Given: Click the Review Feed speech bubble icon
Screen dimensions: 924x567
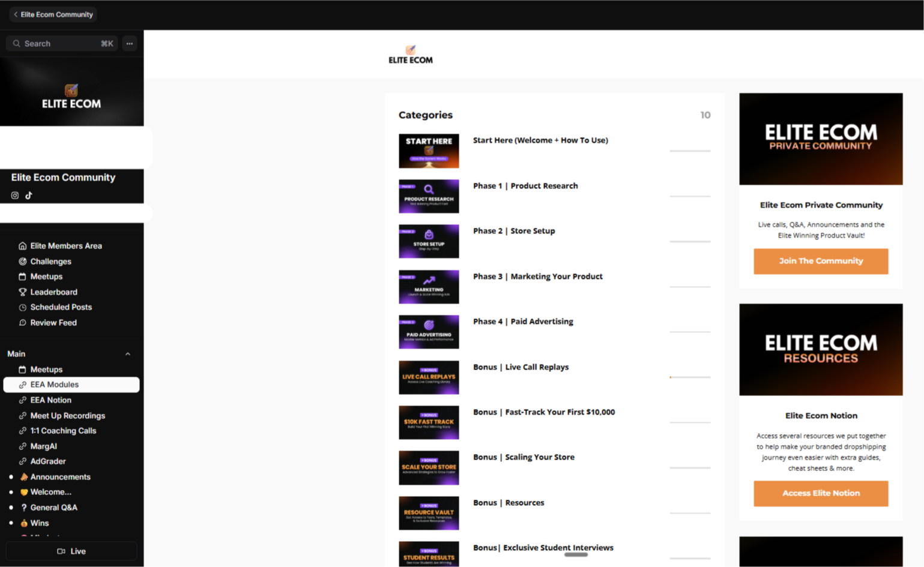Looking at the screenshot, I should pyautogui.click(x=23, y=323).
